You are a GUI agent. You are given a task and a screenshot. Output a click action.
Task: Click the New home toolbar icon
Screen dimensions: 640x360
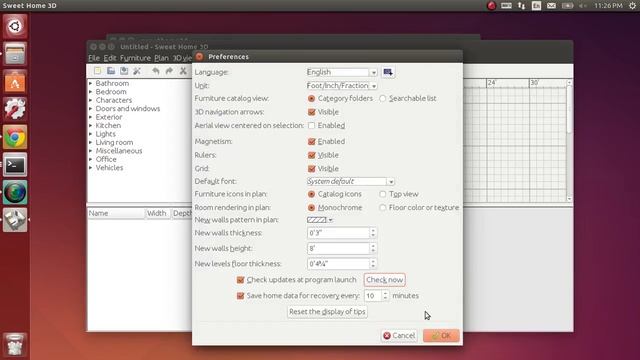98,71
